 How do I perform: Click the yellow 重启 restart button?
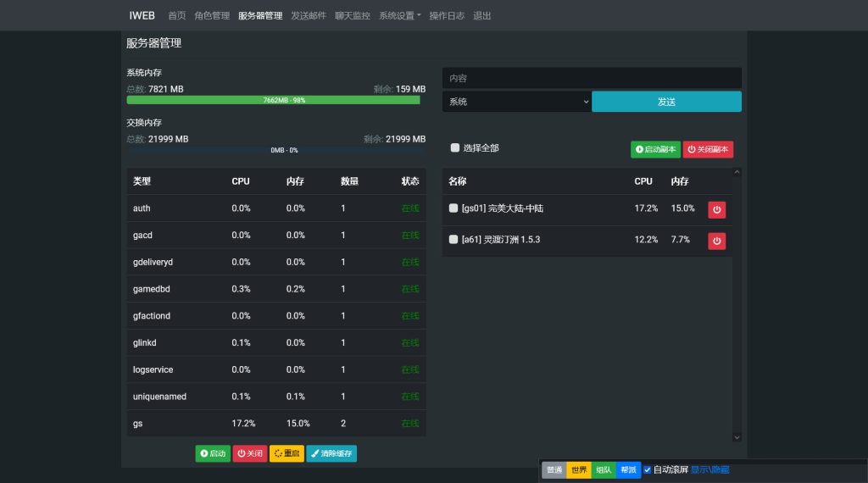pos(287,453)
